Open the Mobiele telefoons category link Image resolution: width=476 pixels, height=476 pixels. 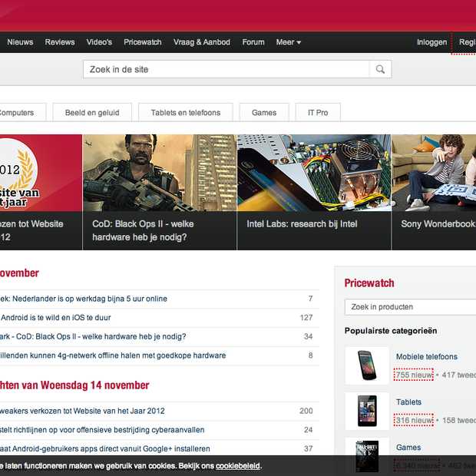tap(427, 356)
